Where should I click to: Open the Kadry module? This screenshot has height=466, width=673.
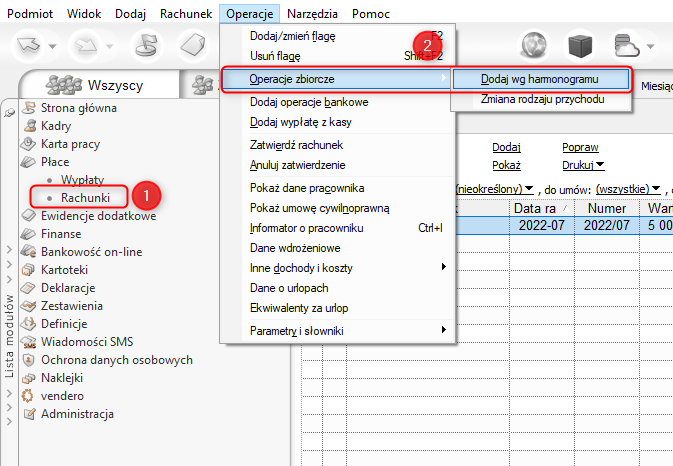(x=56, y=126)
